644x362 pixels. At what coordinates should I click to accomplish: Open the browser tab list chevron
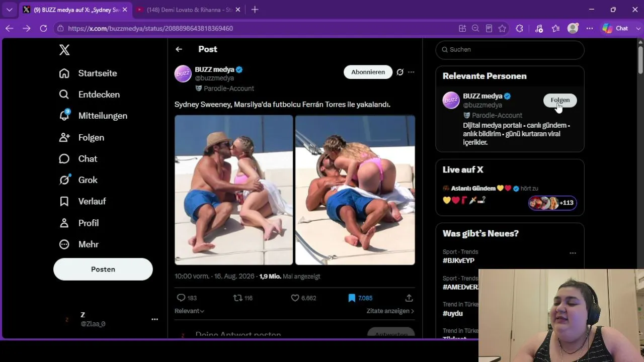(x=9, y=10)
